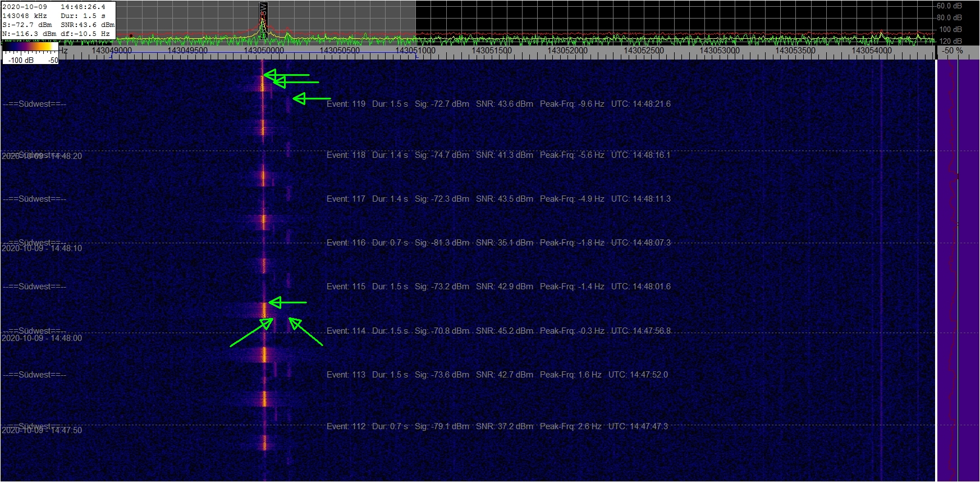This screenshot has width=980, height=482.
Task: Click frequency scale label 143050000
Action: [264, 51]
